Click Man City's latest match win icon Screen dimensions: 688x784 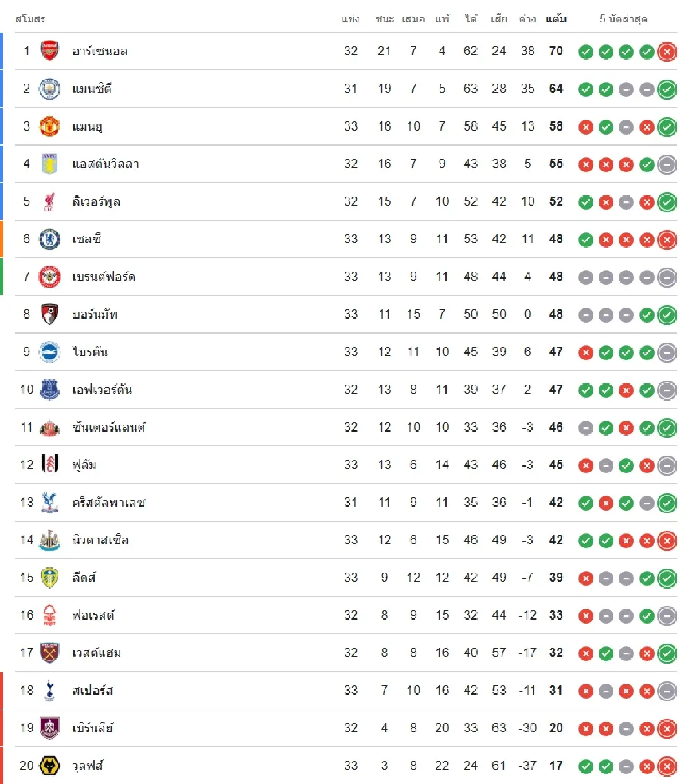667,89
